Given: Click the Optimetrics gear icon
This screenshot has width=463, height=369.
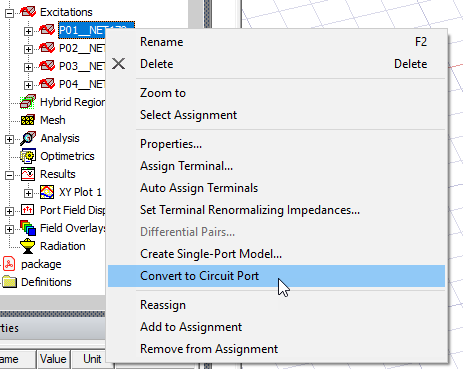Looking at the screenshot, I should pos(28,156).
